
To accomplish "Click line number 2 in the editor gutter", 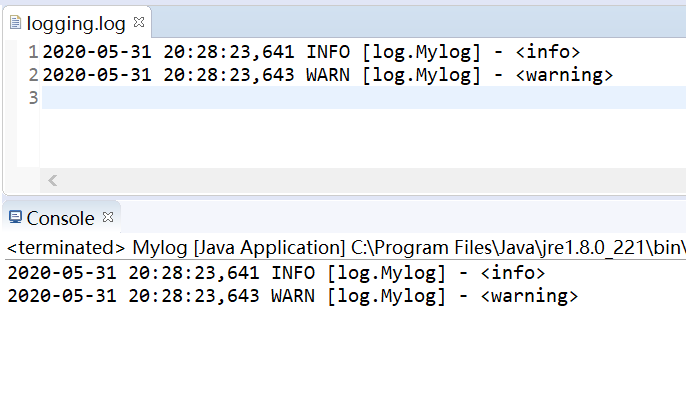I will (x=34, y=75).
